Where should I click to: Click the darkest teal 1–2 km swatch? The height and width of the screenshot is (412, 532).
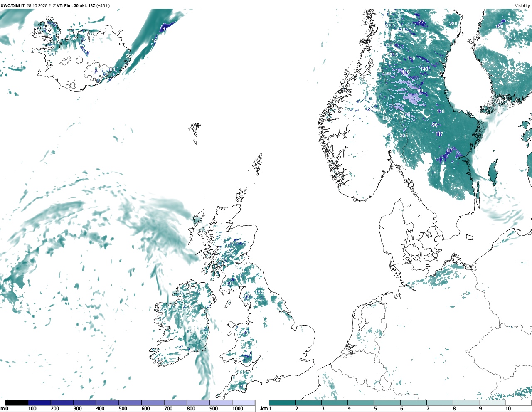(x=282, y=402)
